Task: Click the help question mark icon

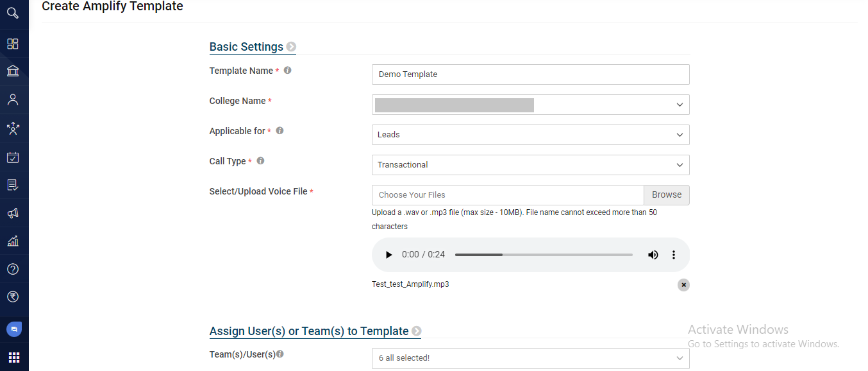Action: [13, 269]
